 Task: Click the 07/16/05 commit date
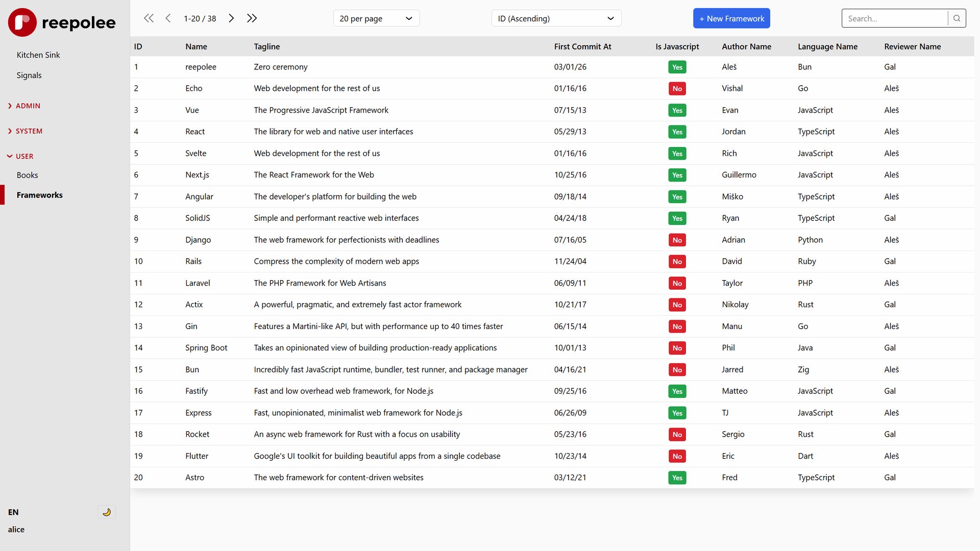tap(570, 240)
